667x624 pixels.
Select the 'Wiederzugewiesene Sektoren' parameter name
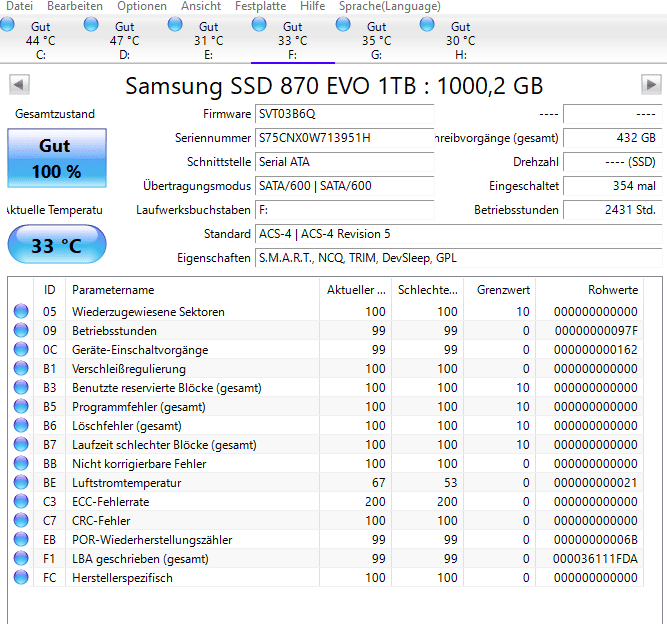click(x=148, y=312)
